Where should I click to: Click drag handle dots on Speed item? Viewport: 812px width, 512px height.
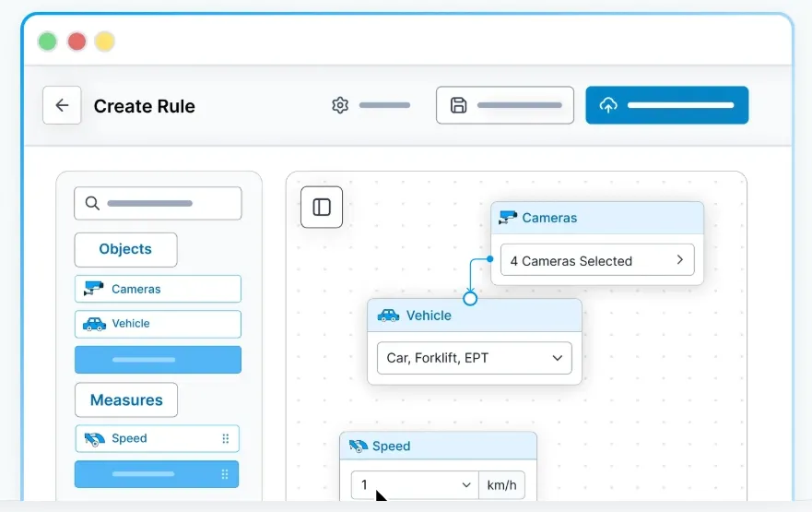[225, 439]
